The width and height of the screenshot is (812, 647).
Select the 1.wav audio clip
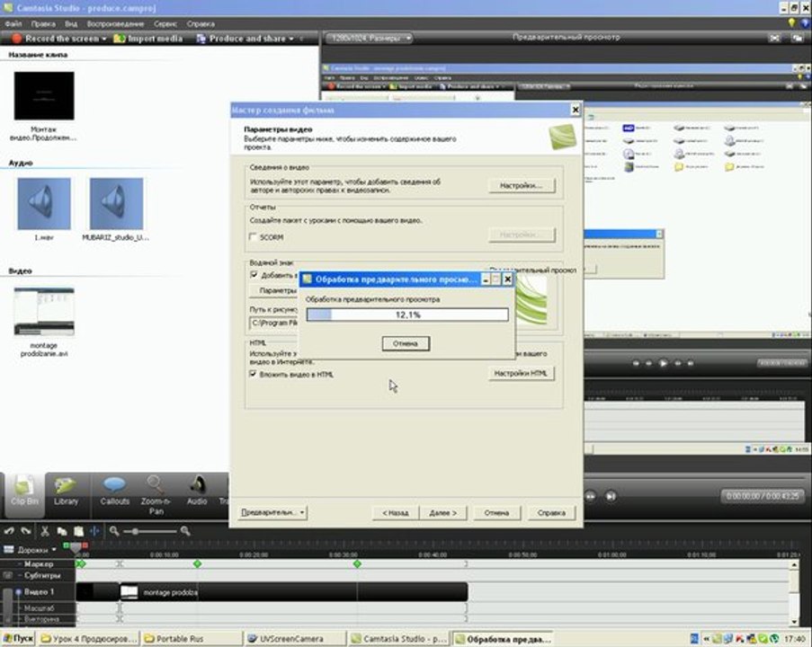coord(44,203)
